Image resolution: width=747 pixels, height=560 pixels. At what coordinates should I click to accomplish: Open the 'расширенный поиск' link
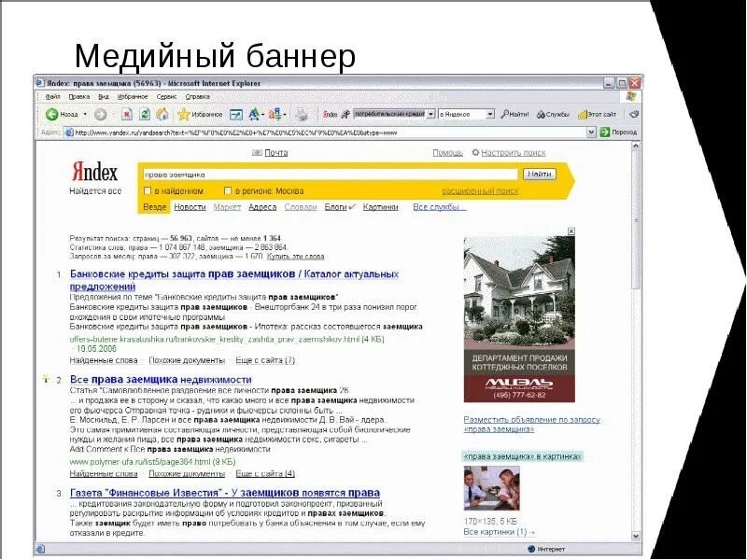tap(480, 191)
